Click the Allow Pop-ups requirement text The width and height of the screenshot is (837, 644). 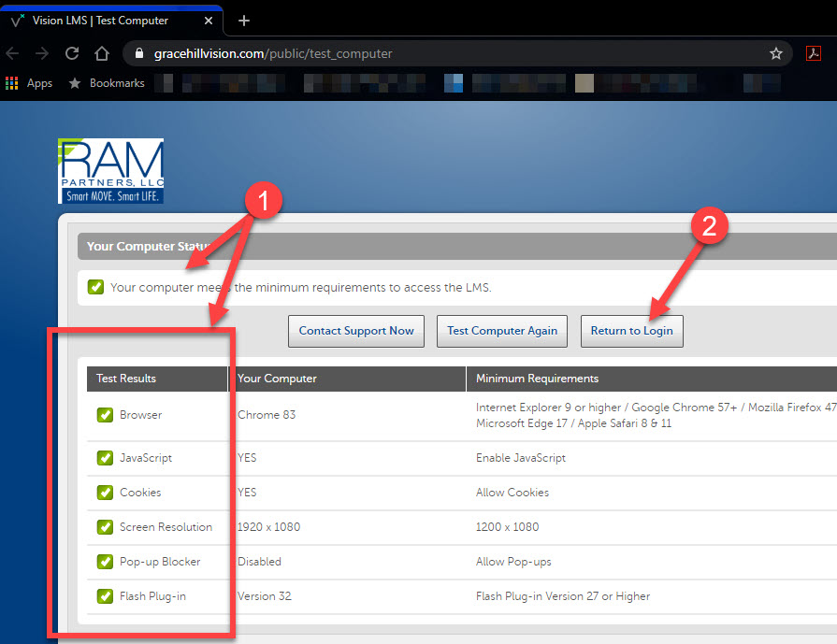tap(513, 562)
